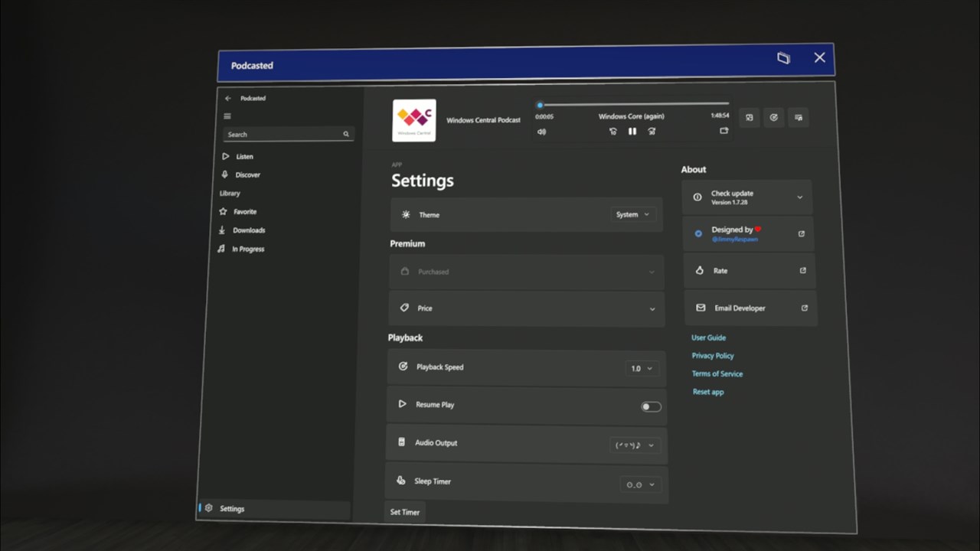The height and width of the screenshot is (551, 980).
Task: Click the playback speed button in player header
Action: pyautogui.click(x=774, y=117)
